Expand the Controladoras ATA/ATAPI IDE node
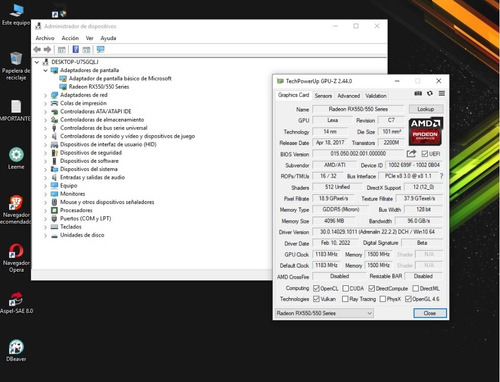This screenshot has height=382, width=500. click(45, 112)
